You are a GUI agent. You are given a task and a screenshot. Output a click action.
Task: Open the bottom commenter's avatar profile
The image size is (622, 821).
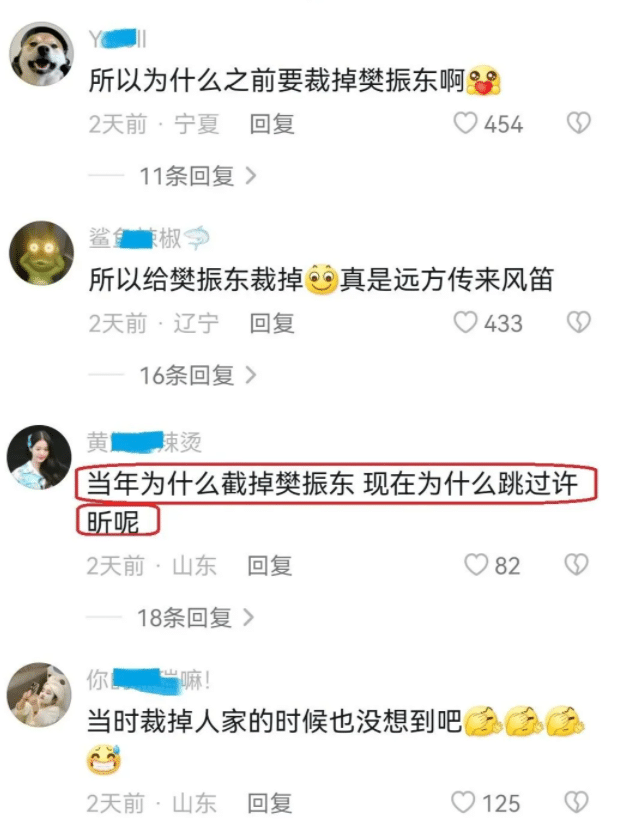pyautogui.click(x=39, y=694)
